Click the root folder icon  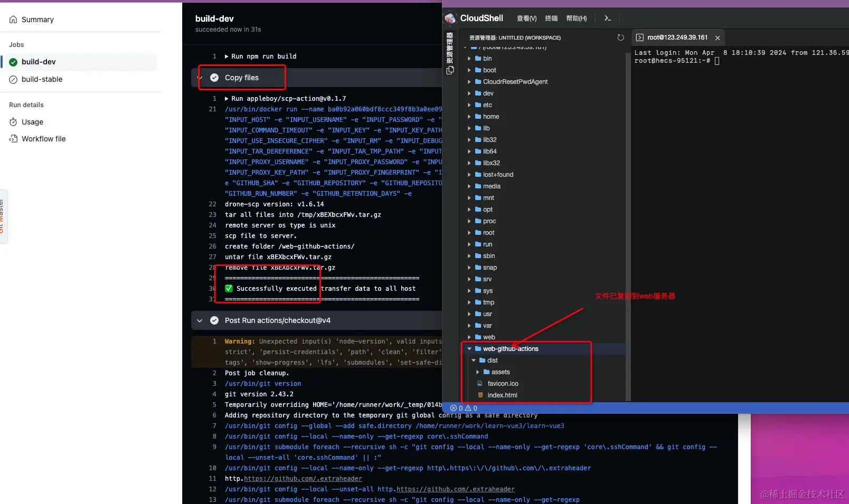tap(478, 233)
